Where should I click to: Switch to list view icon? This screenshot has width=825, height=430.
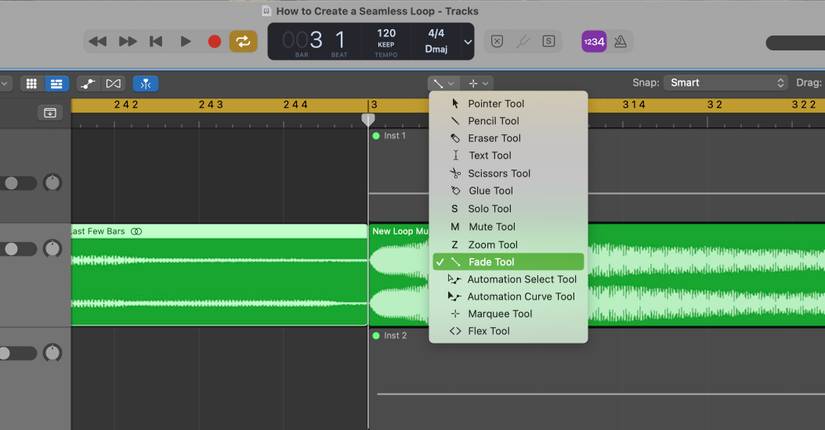pos(56,84)
